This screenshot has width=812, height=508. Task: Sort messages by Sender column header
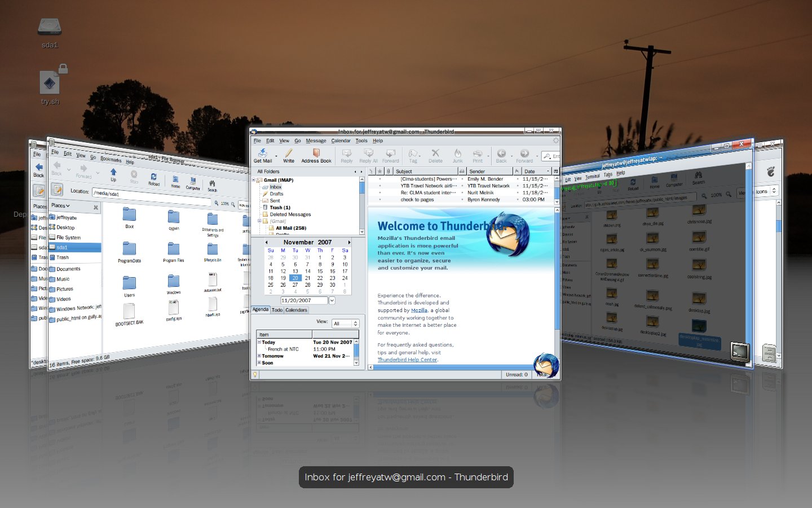tap(489, 171)
